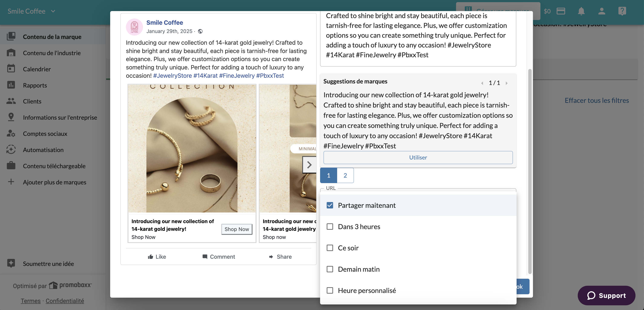Open the user account icon
Screen dimensions: 644x310
[x=602, y=11]
